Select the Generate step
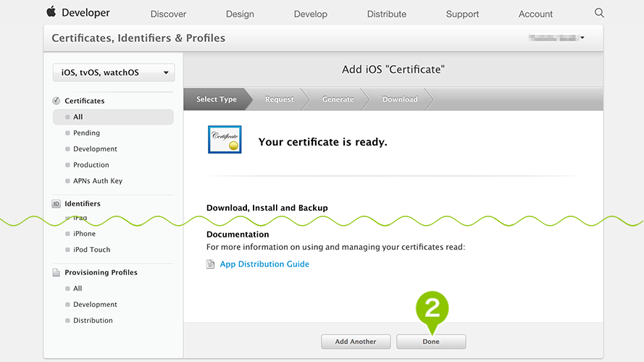The width and height of the screenshot is (644, 362). pyautogui.click(x=338, y=99)
